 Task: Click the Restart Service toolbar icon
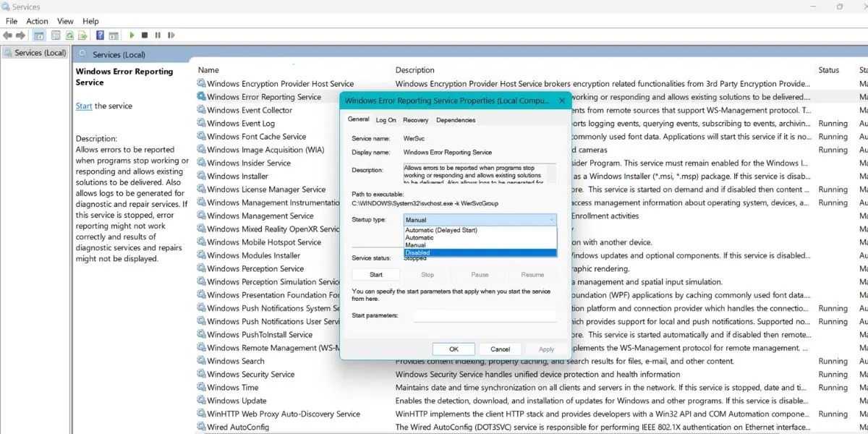[171, 35]
